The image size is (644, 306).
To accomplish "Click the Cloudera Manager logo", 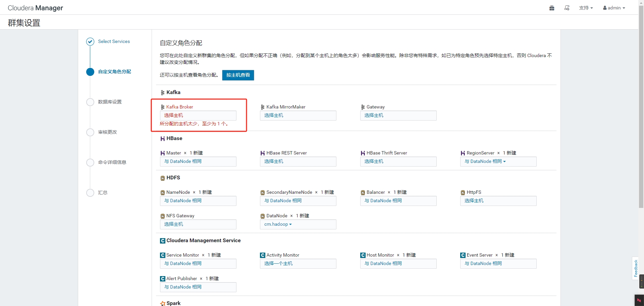I will tap(35, 8).
